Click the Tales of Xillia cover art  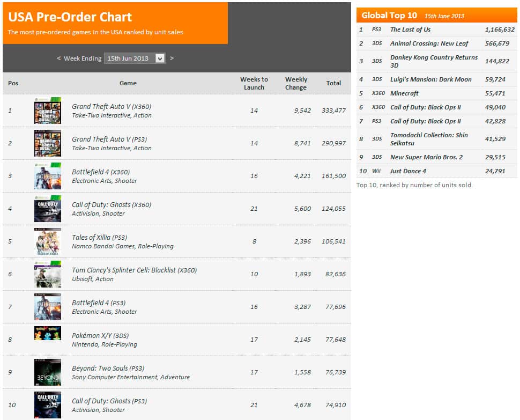(48, 241)
